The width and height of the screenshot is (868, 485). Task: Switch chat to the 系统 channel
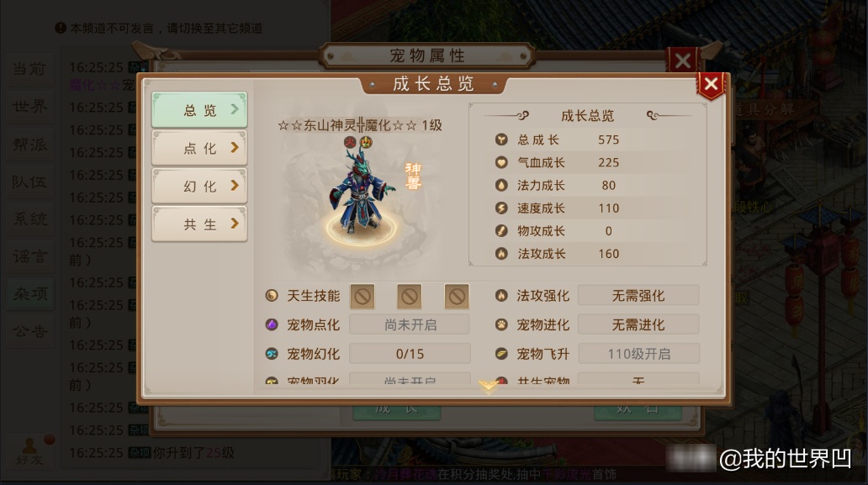(x=30, y=219)
